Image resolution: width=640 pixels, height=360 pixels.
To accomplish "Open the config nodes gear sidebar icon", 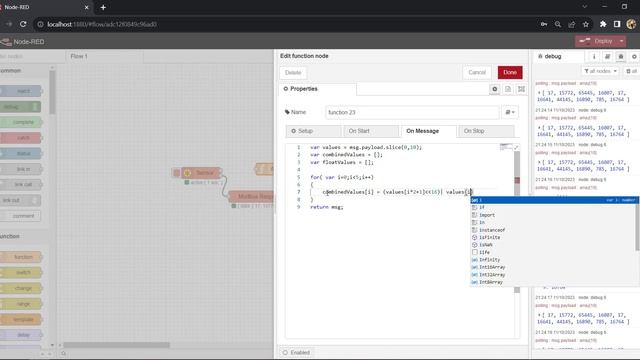I will (634, 57).
